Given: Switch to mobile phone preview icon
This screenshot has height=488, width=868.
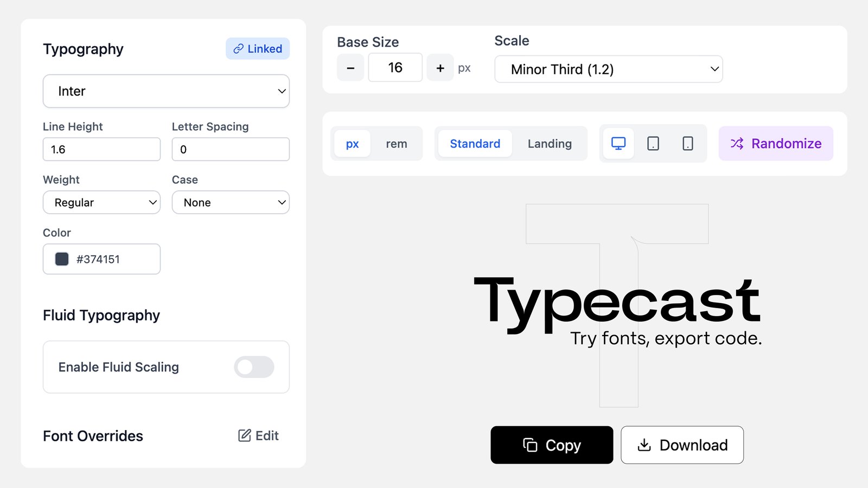Looking at the screenshot, I should [687, 144].
